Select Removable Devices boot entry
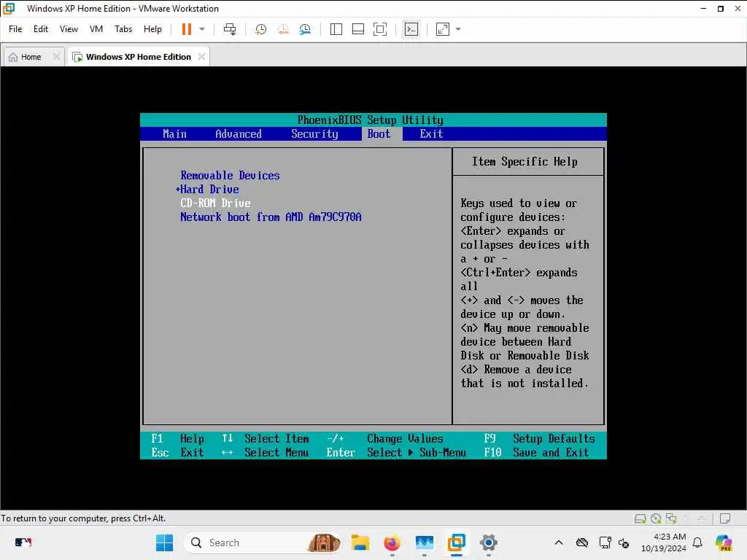 pyautogui.click(x=230, y=175)
